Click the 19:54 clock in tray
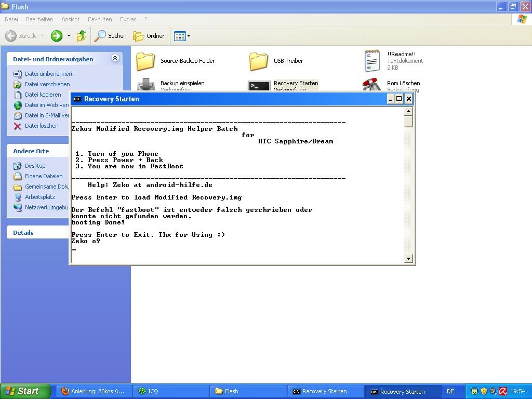Viewport: 532px width, 399px height. (x=518, y=391)
